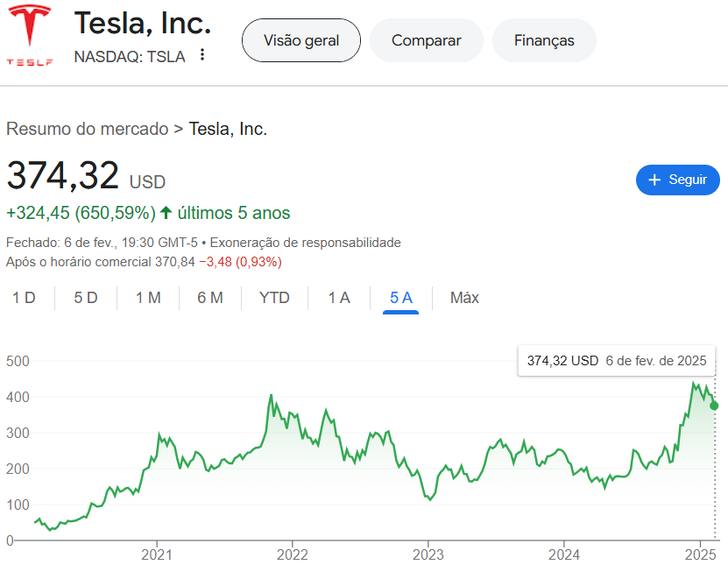Show the 1 M chart range
Viewport: 728px width, 572px height.
[x=148, y=298]
